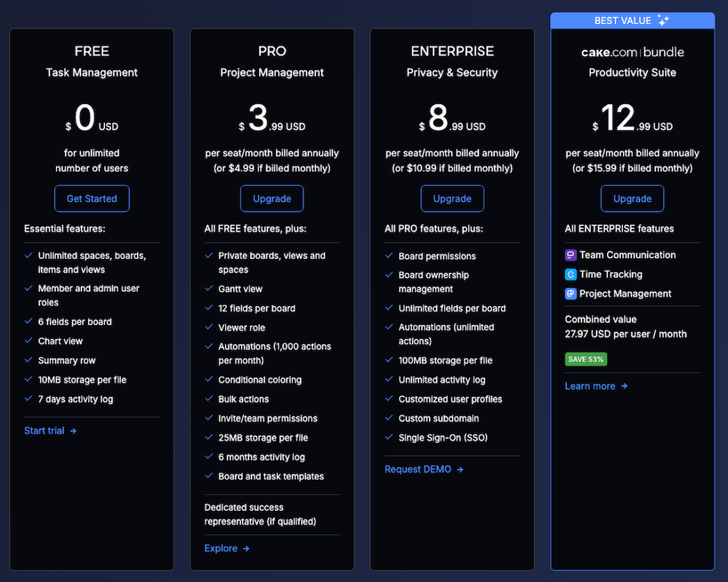Click the cake.com bundle logo
Screen dimensions: 728x582
[632, 52]
